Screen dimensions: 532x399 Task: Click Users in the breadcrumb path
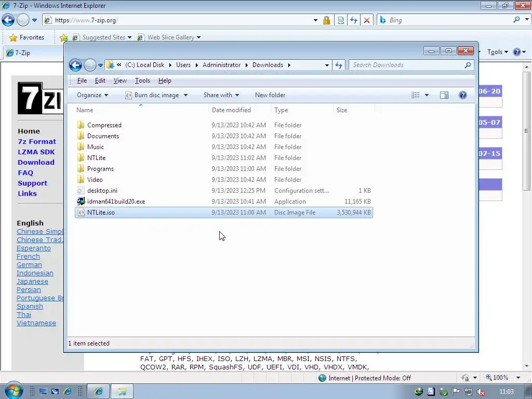pyautogui.click(x=183, y=65)
